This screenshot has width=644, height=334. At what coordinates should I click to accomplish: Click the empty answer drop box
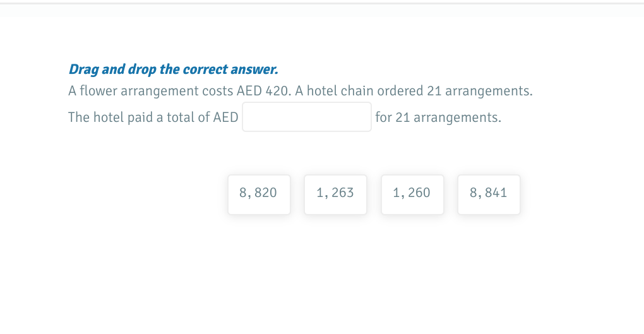click(307, 117)
